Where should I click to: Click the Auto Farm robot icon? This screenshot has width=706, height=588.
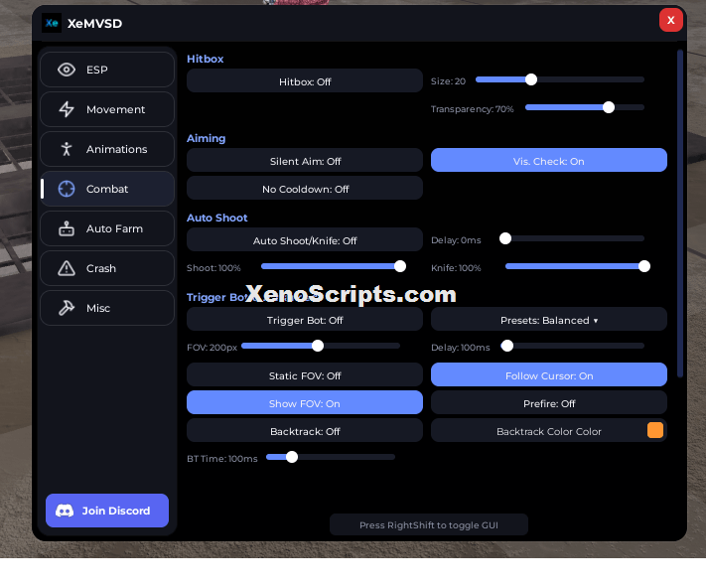coord(67,228)
